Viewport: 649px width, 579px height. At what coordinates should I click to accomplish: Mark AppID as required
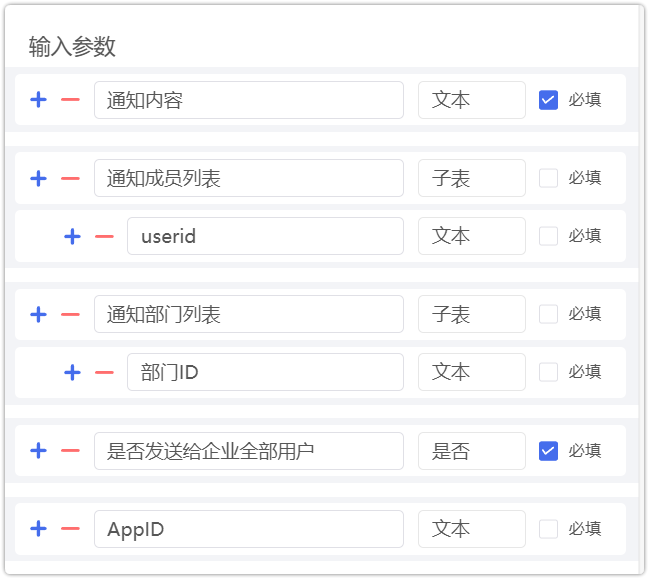point(548,528)
